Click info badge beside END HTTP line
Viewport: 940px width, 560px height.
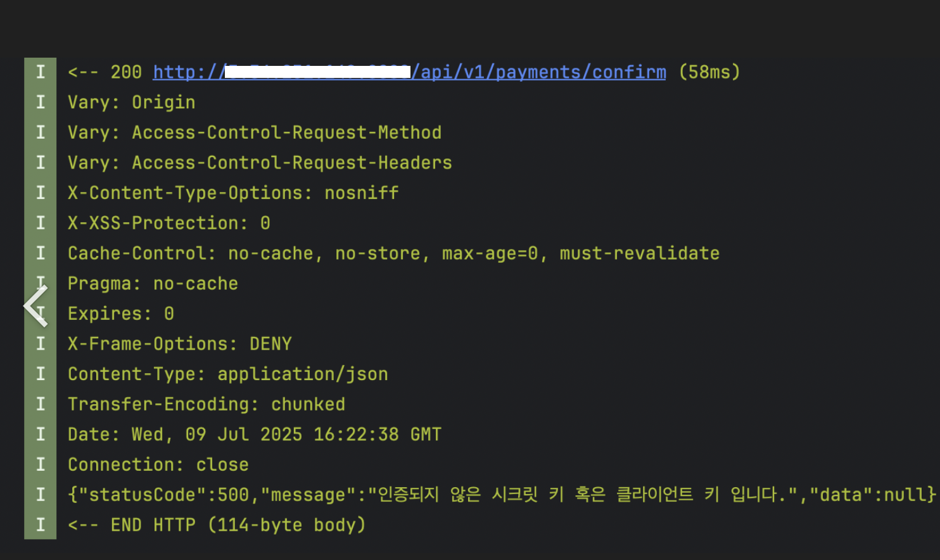click(41, 525)
